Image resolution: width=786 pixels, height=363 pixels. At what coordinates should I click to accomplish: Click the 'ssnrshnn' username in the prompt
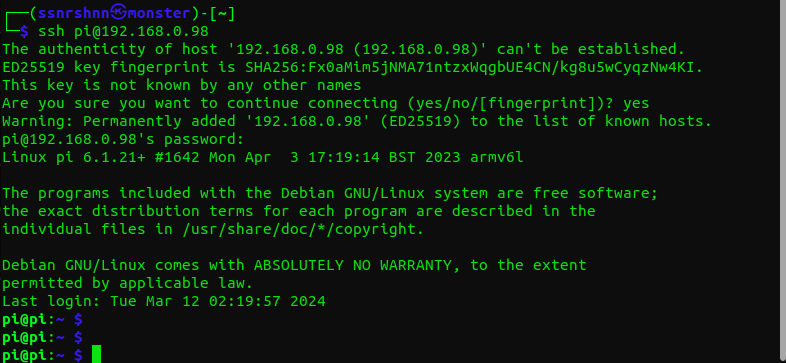pos(74,13)
